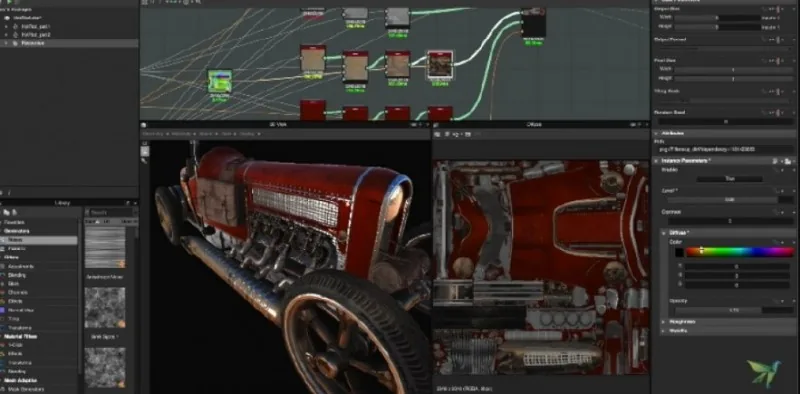
Task: Select the black output node in the graph
Action: click(x=533, y=23)
